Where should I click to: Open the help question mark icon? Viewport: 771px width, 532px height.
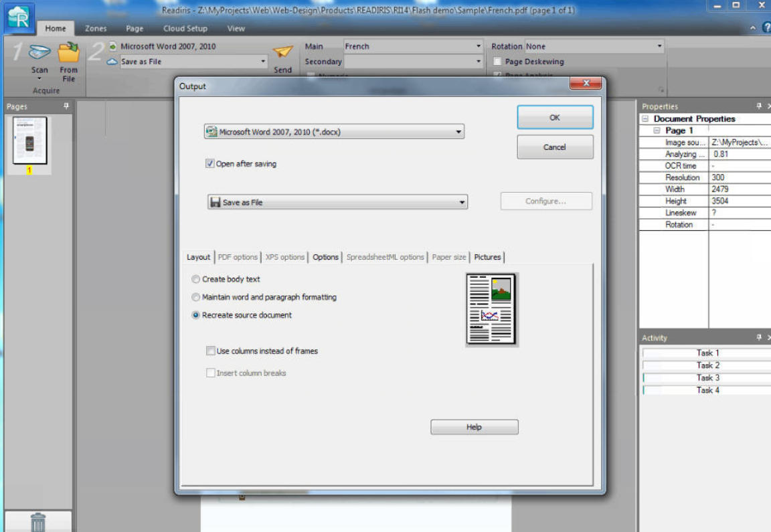[765, 28]
